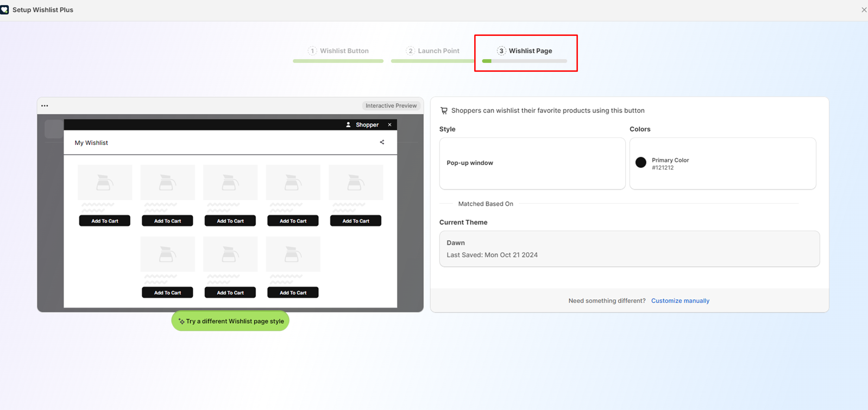Image resolution: width=868 pixels, height=410 pixels.
Task: Select the Wishlist Page step tab
Action: pyautogui.click(x=525, y=51)
